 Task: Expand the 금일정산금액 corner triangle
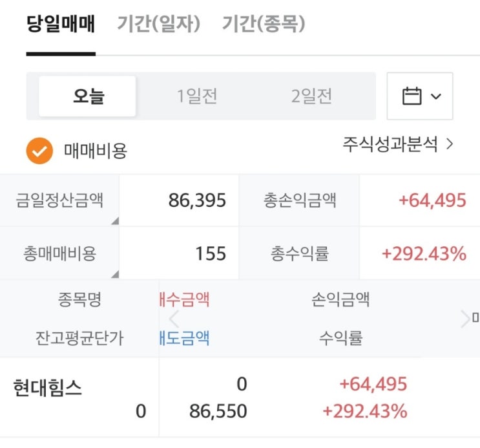tap(114, 221)
